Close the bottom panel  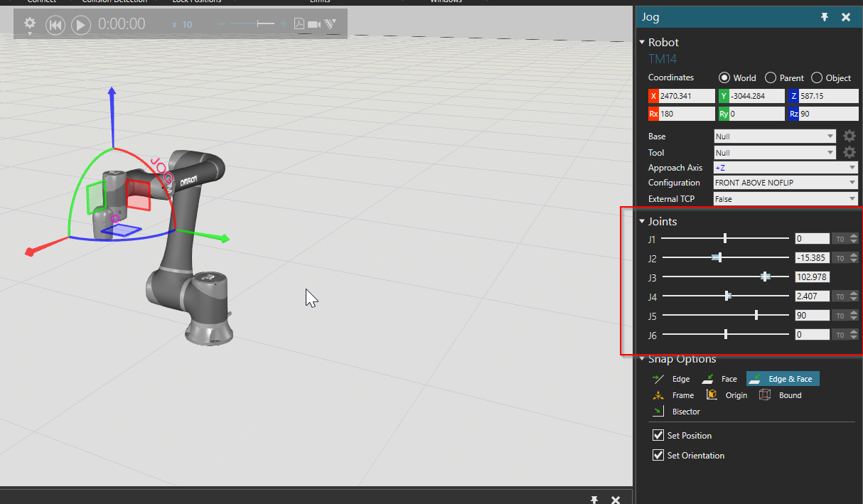[x=616, y=500]
